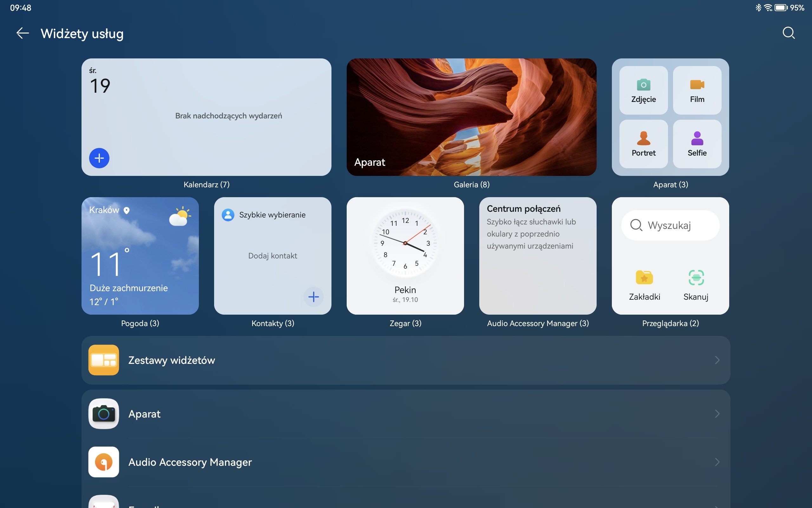Open the Pogoda (3) widget group label

click(x=140, y=323)
